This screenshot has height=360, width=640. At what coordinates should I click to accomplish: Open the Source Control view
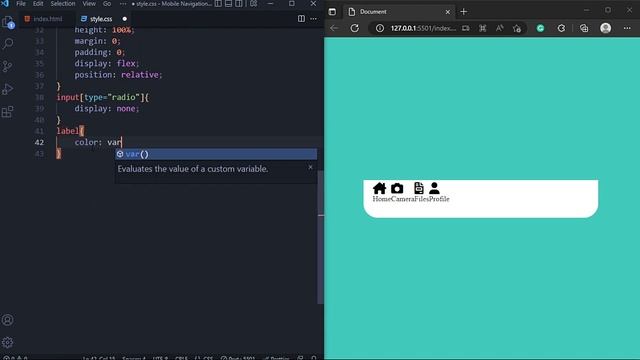click(x=8, y=66)
